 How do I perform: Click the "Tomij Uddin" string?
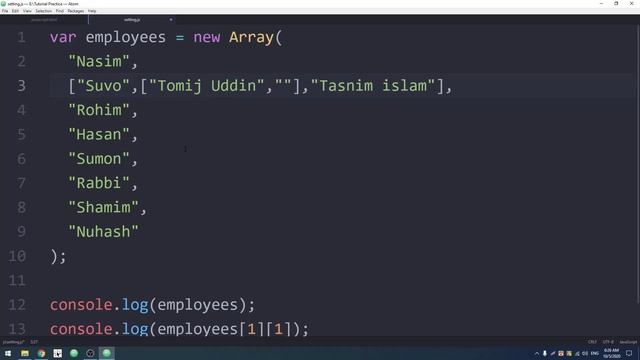207,86
